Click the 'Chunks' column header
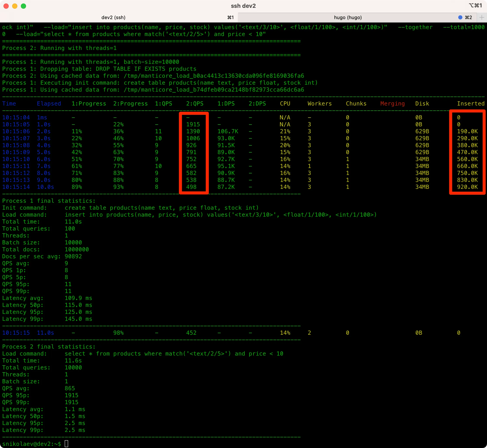This screenshot has width=487, height=448. pyautogui.click(x=356, y=104)
